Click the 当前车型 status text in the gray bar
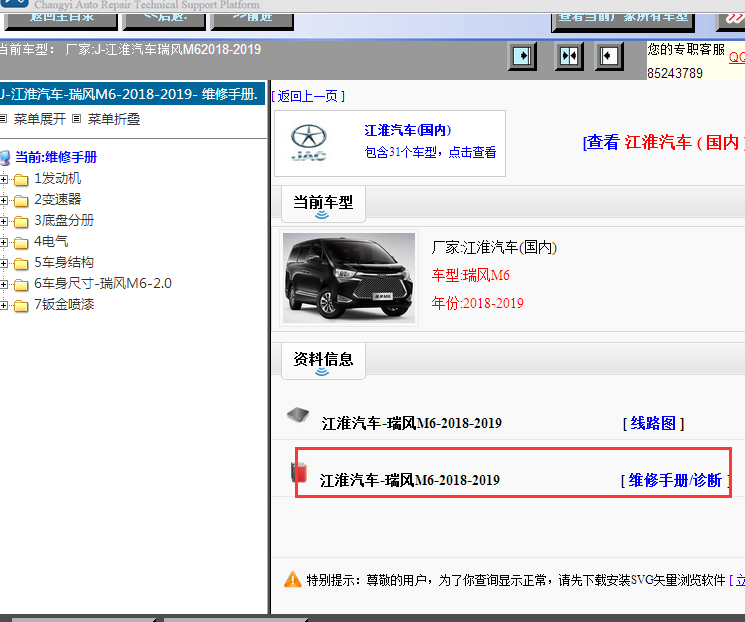The width and height of the screenshot is (745, 622). [130, 49]
